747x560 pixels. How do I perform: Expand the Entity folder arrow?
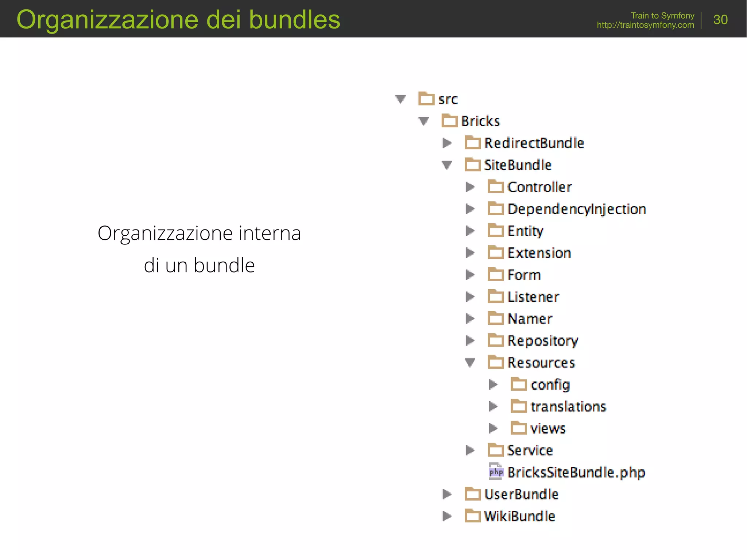click(470, 231)
